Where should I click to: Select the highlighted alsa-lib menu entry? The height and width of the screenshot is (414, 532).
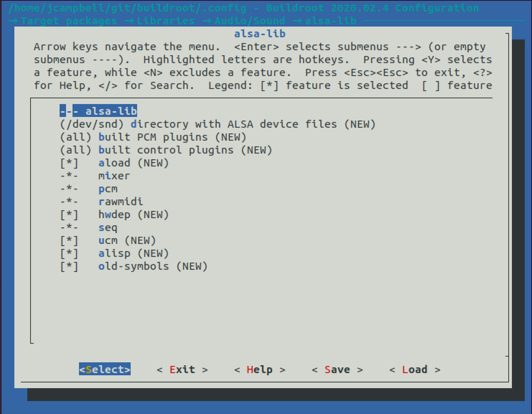98,111
